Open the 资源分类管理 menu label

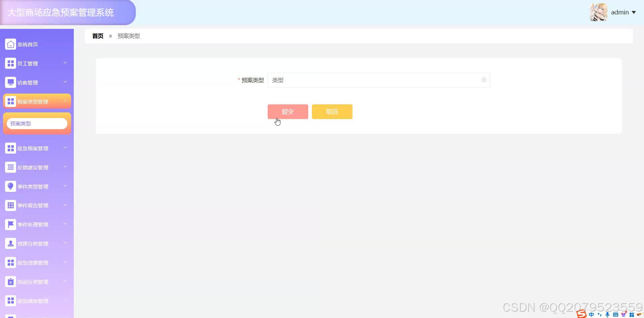point(33,244)
